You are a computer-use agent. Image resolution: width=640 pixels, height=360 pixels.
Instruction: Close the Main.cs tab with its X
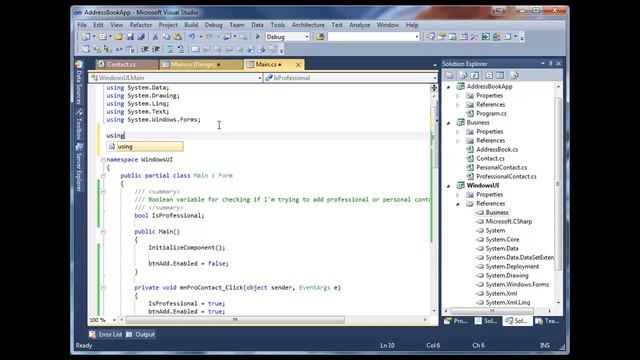298,64
